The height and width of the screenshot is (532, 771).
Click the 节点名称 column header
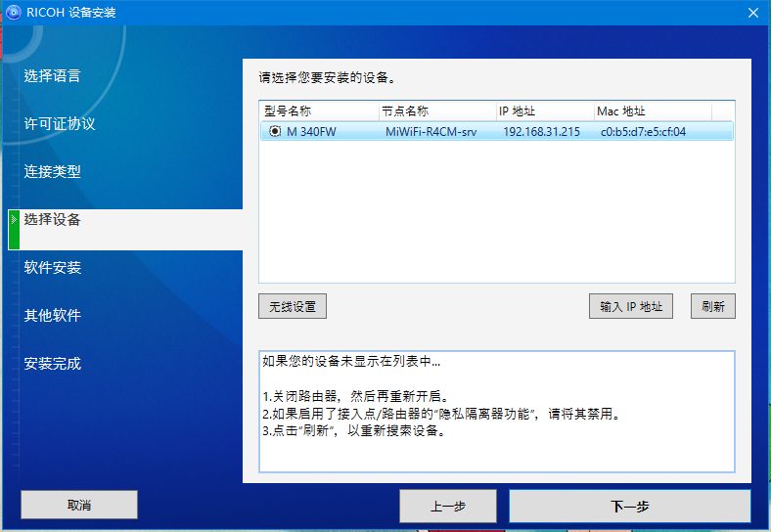pos(437,111)
